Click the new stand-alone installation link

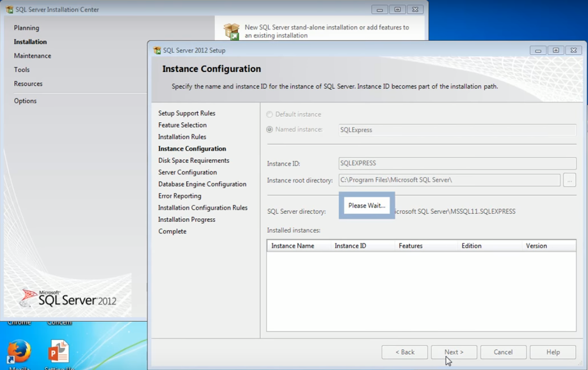pyautogui.click(x=326, y=31)
